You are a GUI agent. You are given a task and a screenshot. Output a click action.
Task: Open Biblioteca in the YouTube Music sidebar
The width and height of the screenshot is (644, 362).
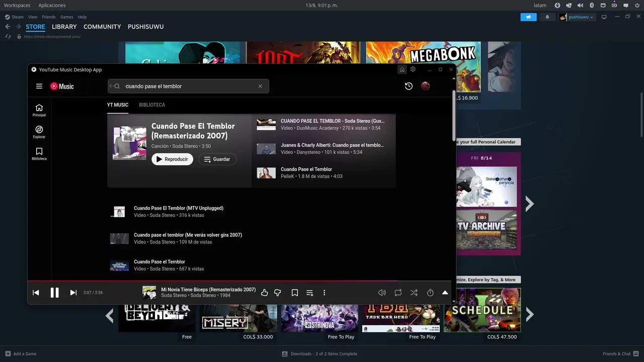pyautogui.click(x=39, y=154)
